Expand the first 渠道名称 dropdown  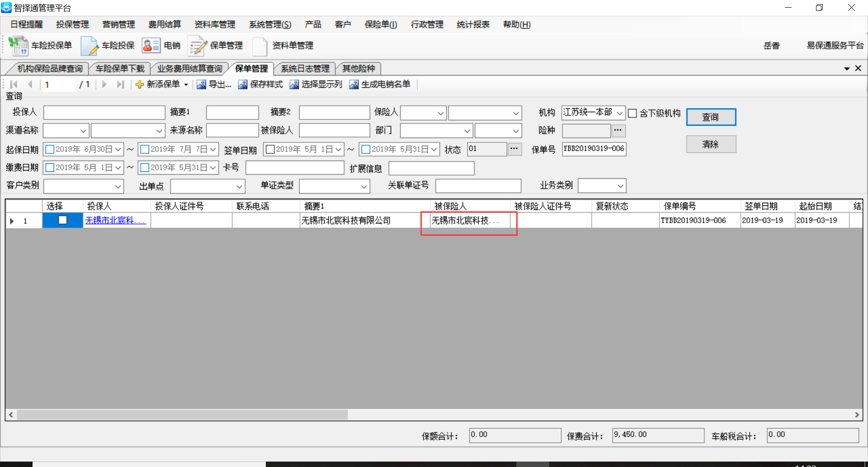(83, 131)
